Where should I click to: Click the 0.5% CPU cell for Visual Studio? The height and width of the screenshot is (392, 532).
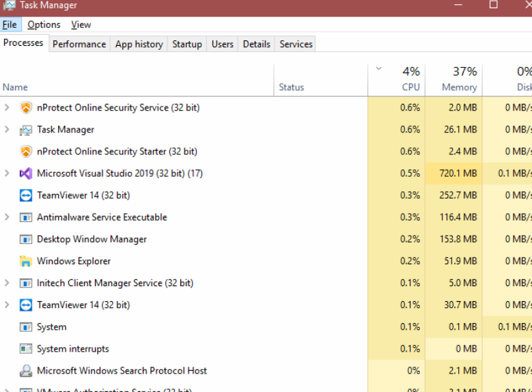coord(397,173)
